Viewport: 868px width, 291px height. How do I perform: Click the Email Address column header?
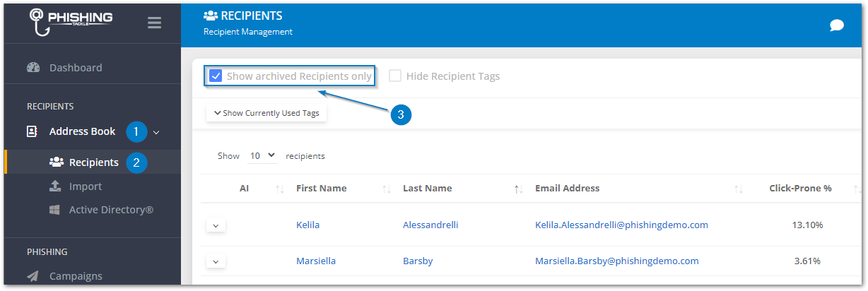pyautogui.click(x=567, y=188)
